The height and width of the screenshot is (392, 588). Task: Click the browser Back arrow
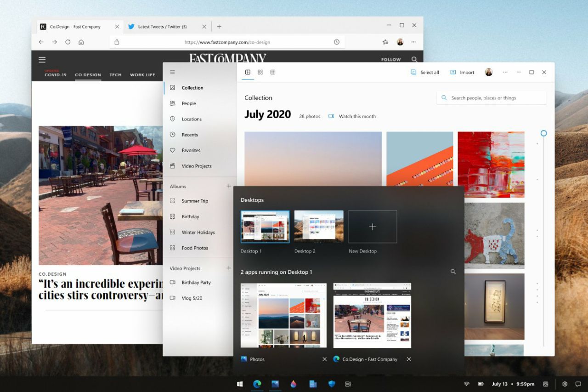(x=41, y=42)
